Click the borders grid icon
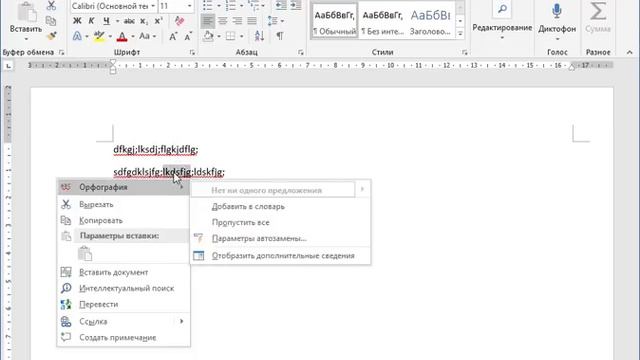This screenshot has width=640, height=360. click(231, 36)
